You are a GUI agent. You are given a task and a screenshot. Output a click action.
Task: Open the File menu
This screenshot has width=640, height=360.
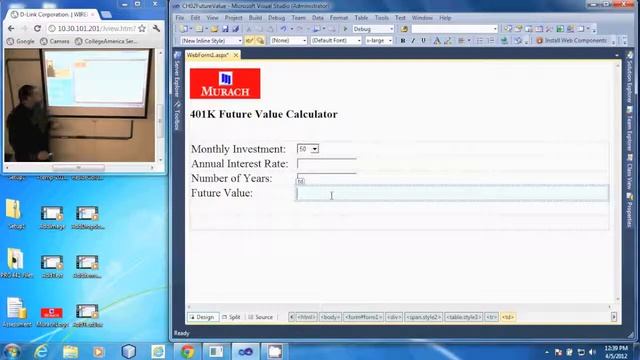tap(180, 18)
